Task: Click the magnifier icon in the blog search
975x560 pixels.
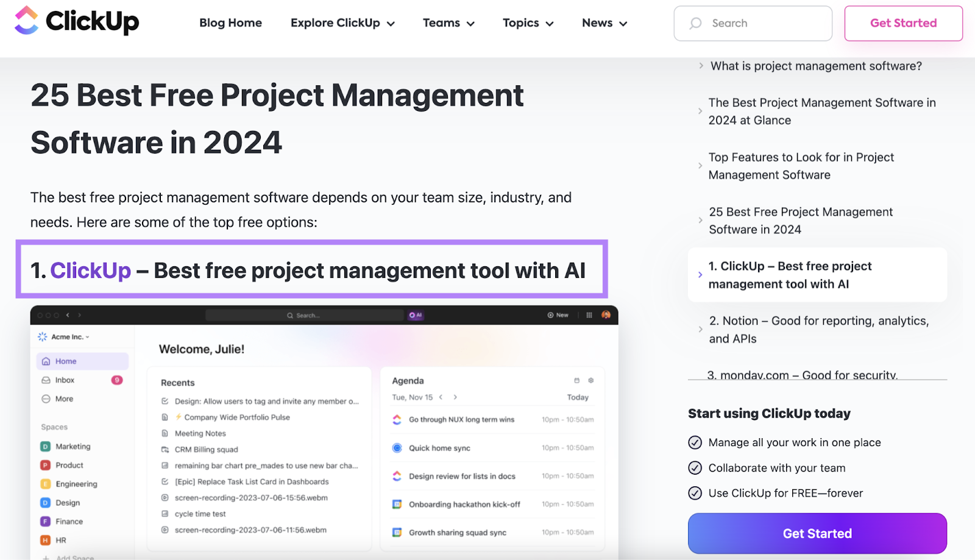Action: (x=695, y=23)
